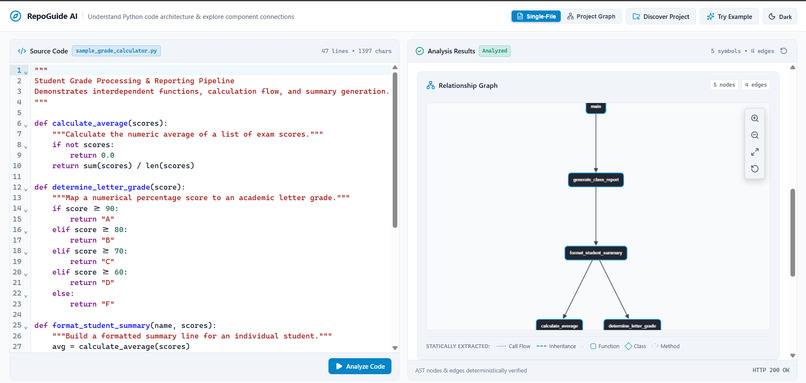Open Discover Project
Viewport: 806px width, 383px height.
click(x=661, y=16)
